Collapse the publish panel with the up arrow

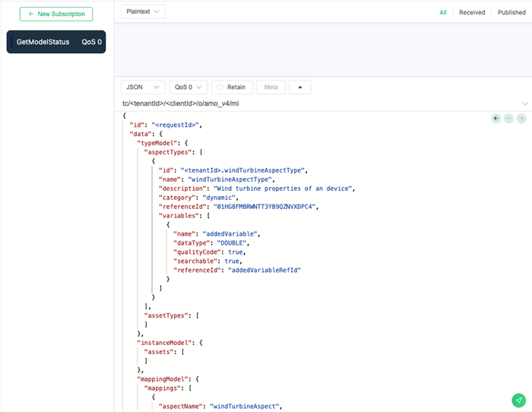point(300,87)
